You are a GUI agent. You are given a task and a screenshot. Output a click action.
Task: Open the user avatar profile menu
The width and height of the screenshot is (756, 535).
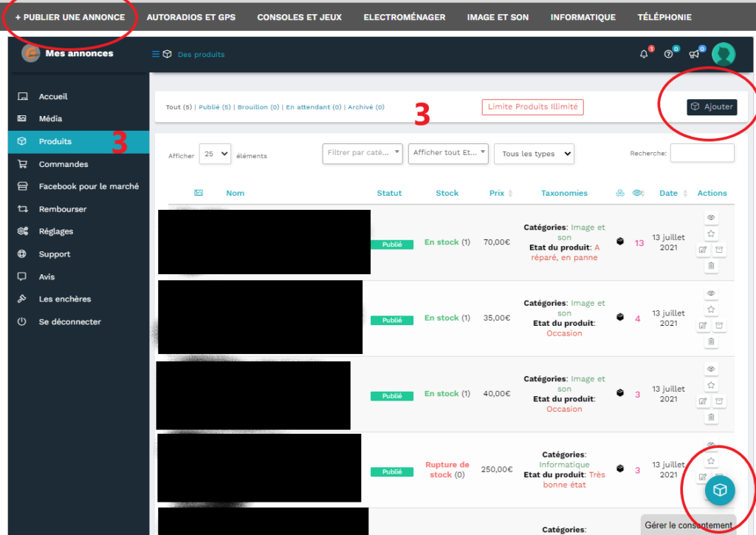(724, 54)
